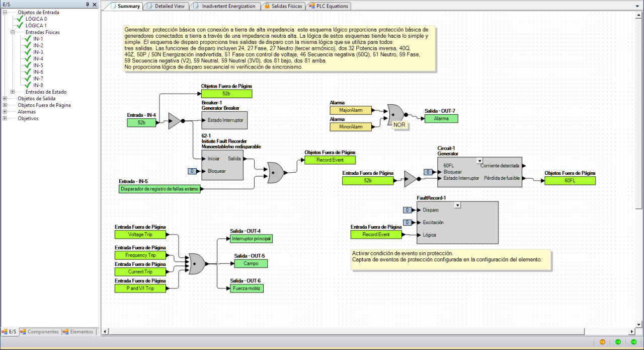The height and width of the screenshot is (350, 644).
Task: Click the checkmark beside LÓGICA 0
Action: [x=20, y=19]
